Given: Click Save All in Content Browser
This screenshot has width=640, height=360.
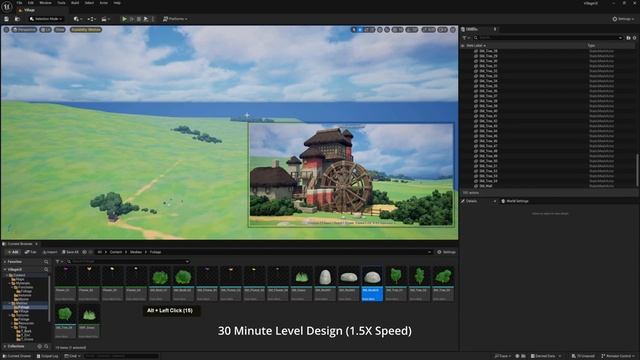Looking at the screenshot, I should pos(70,252).
